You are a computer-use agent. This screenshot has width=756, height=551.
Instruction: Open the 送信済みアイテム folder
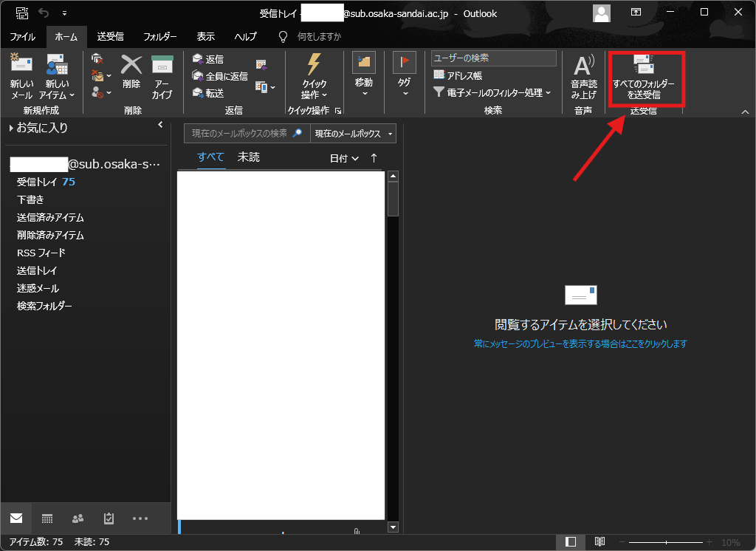click(50, 218)
